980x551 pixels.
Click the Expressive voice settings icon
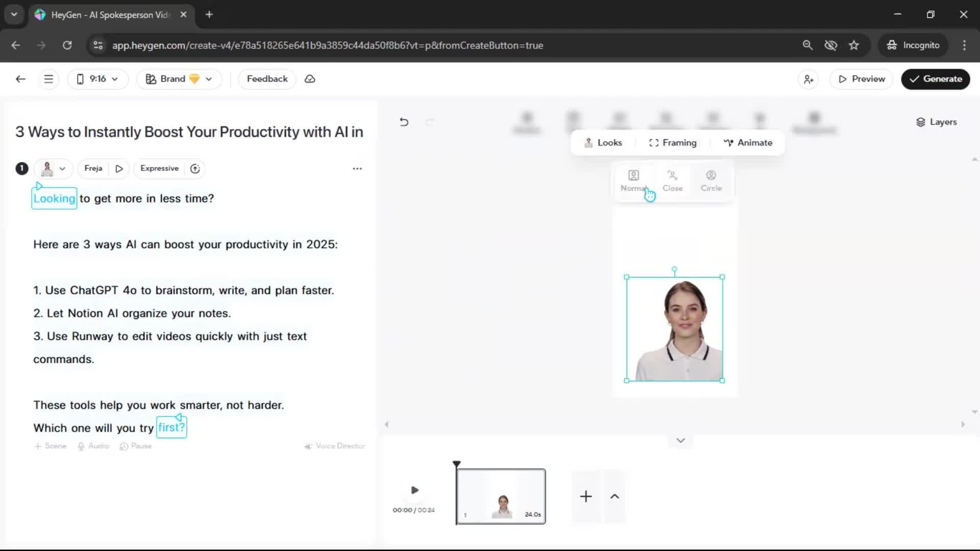tap(195, 169)
